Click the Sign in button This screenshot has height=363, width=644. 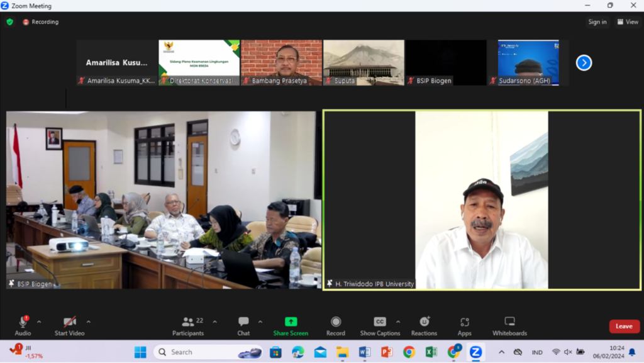597,22
